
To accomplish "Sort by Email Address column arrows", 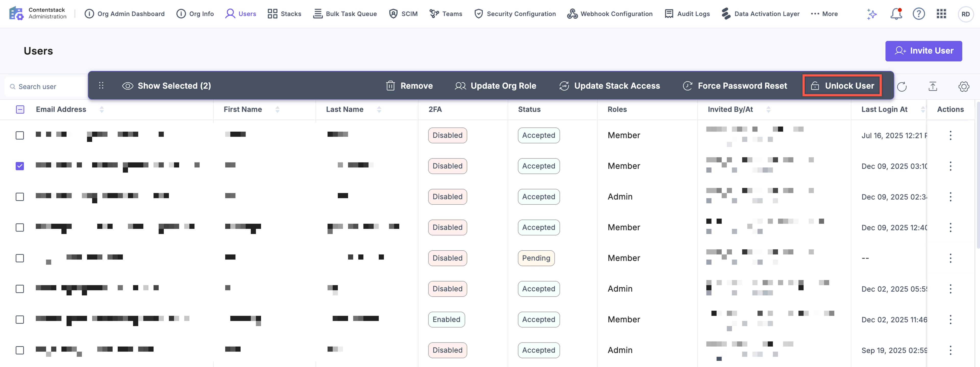I will pos(102,109).
